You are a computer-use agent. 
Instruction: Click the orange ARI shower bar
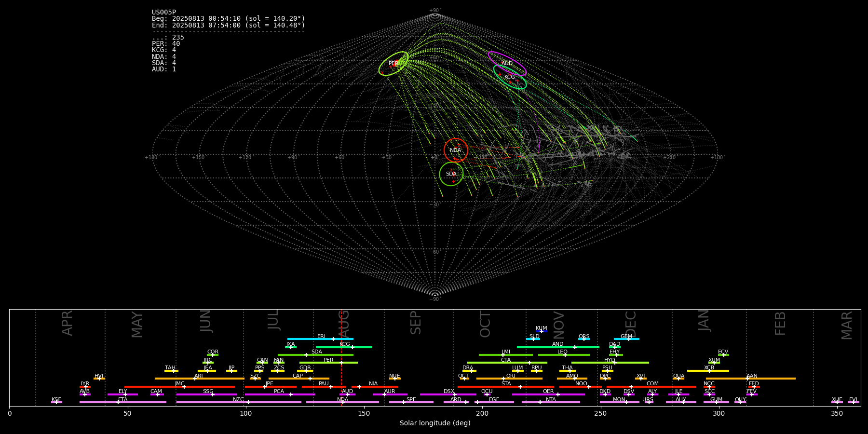click(x=199, y=379)
